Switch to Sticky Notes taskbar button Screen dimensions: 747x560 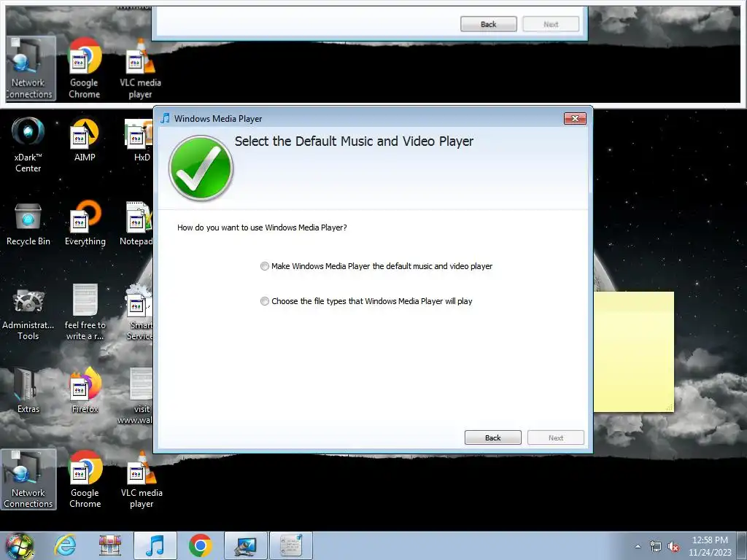(291, 545)
